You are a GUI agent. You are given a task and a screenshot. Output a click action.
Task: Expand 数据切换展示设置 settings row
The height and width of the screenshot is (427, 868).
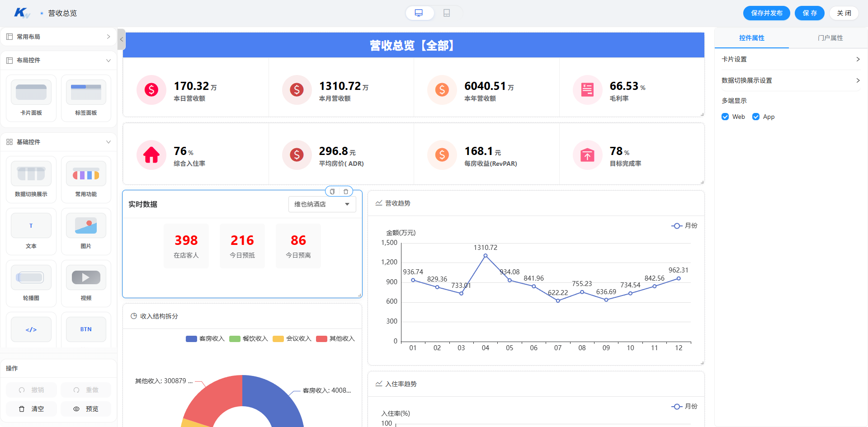pos(791,80)
